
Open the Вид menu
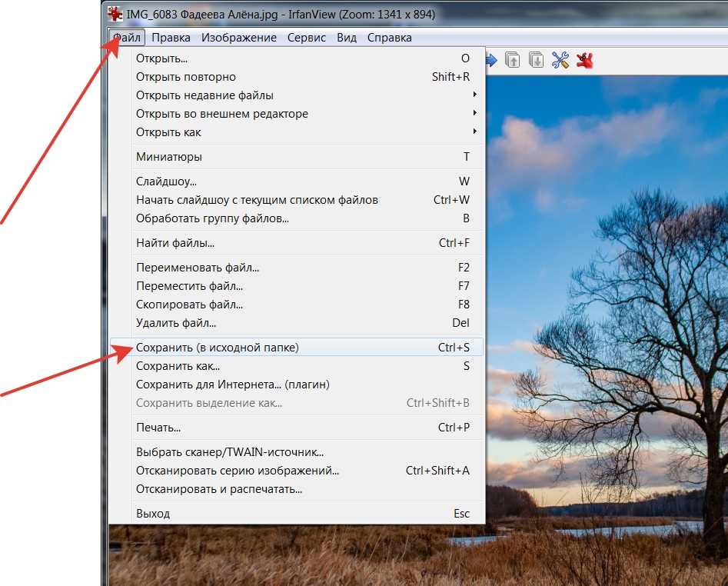click(x=347, y=37)
